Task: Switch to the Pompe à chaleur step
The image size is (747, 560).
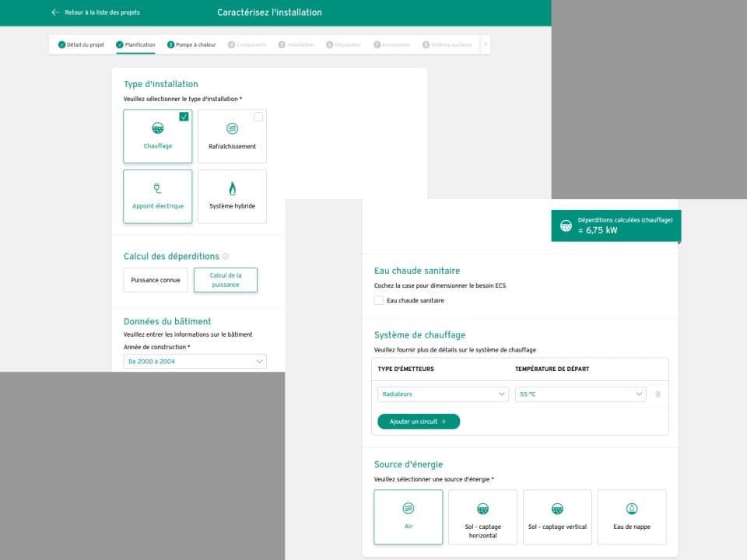Action: click(x=191, y=45)
